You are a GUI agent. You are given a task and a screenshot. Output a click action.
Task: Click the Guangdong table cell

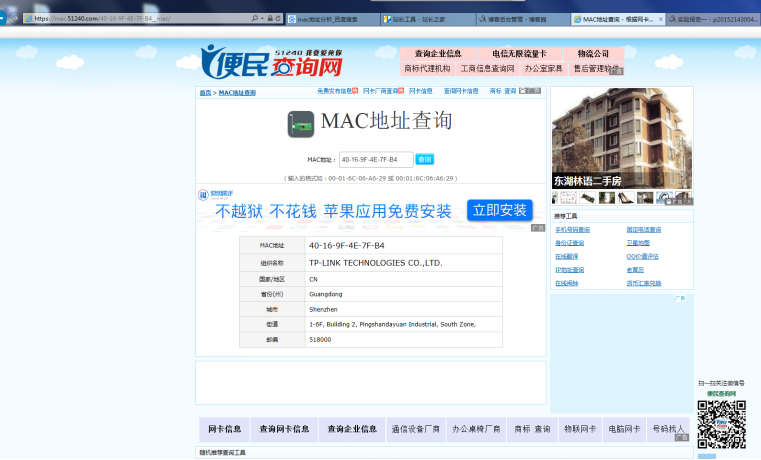coord(403,294)
